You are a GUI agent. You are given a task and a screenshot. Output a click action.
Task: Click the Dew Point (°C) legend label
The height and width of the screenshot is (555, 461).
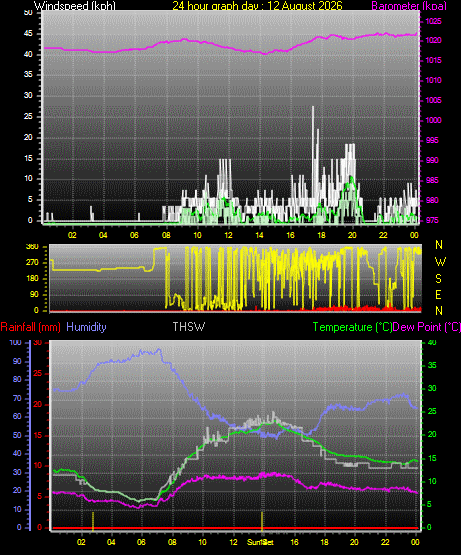tap(427, 327)
